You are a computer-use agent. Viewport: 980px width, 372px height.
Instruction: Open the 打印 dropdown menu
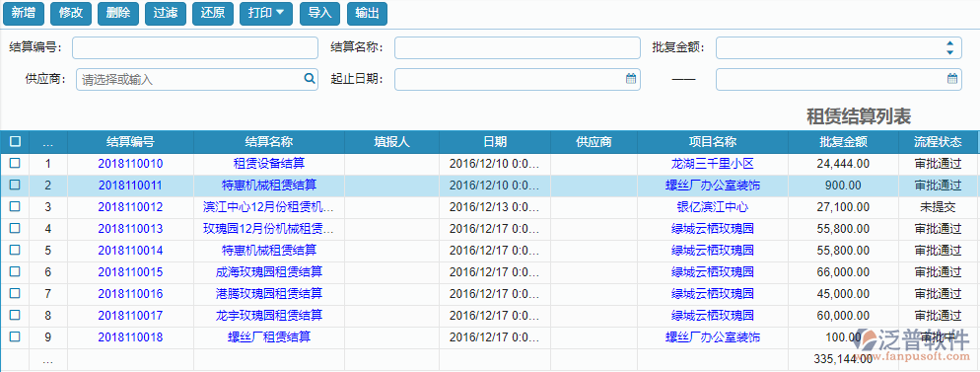(x=266, y=14)
